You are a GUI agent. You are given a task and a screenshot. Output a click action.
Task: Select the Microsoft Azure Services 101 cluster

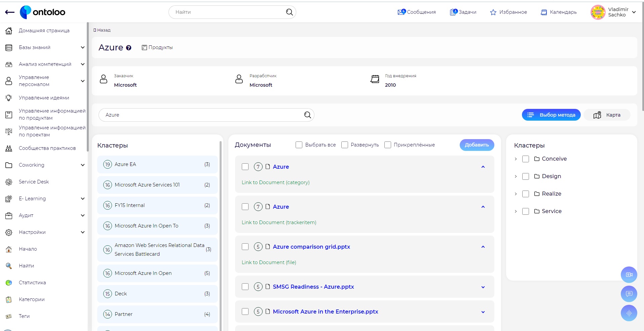157,185
